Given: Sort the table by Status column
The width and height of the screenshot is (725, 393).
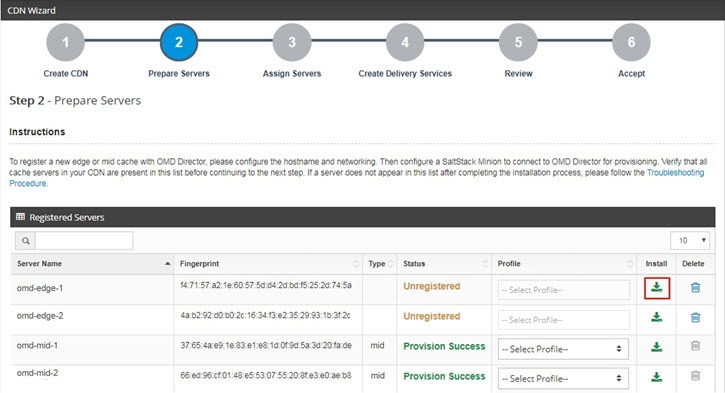Looking at the screenshot, I should 485,264.
